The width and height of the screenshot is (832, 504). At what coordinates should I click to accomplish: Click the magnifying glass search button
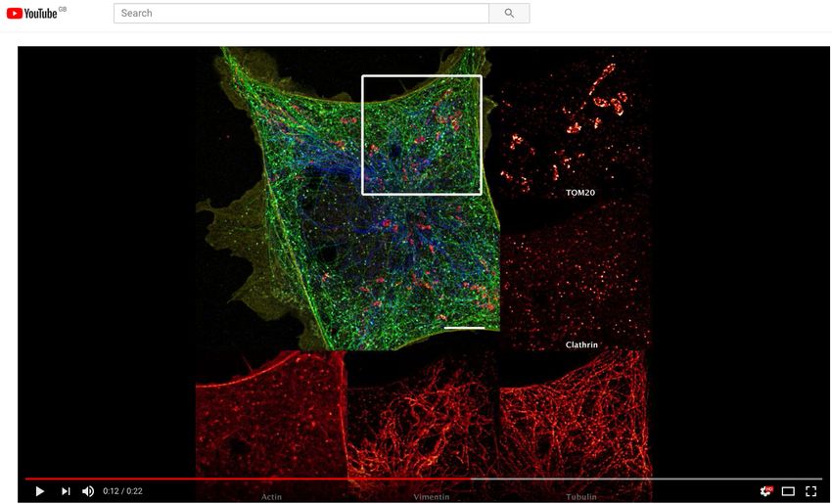(x=509, y=14)
